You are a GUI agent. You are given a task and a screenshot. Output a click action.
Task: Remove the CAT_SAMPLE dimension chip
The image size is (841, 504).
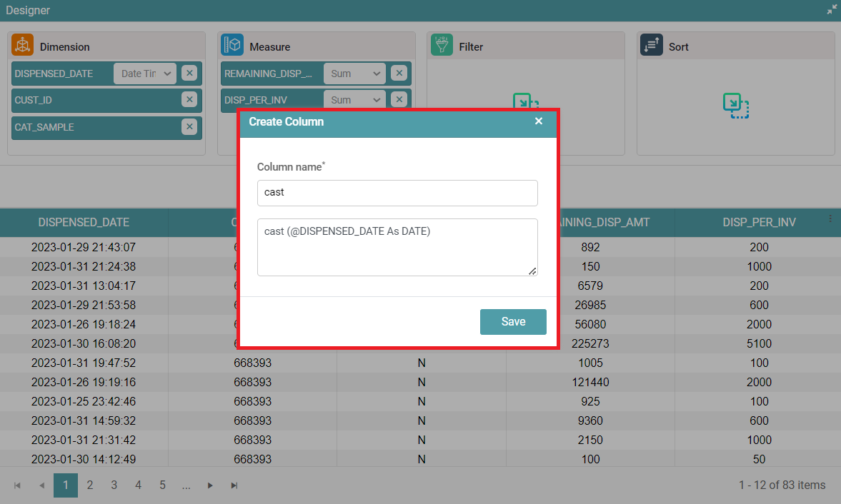pyautogui.click(x=189, y=126)
